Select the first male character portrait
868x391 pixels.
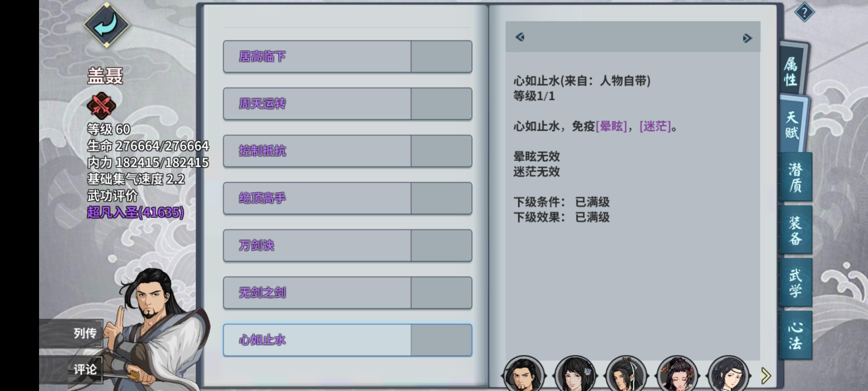(x=523, y=374)
